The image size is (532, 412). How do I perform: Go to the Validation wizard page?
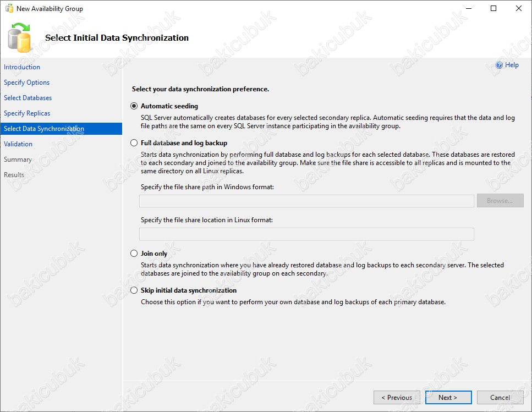click(18, 144)
